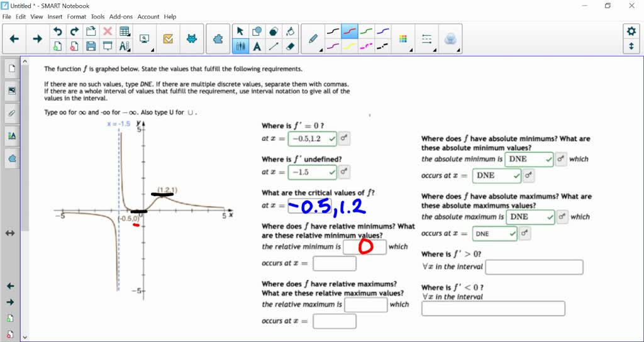The width and height of the screenshot is (644, 342).
Task: Open the Add-ons menu
Action: coord(121,17)
